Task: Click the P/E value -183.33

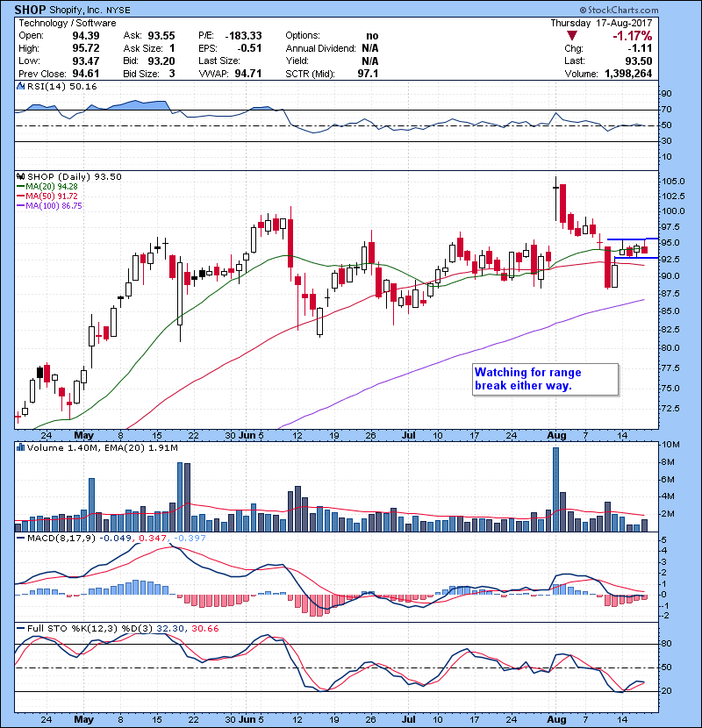Action: (243, 36)
